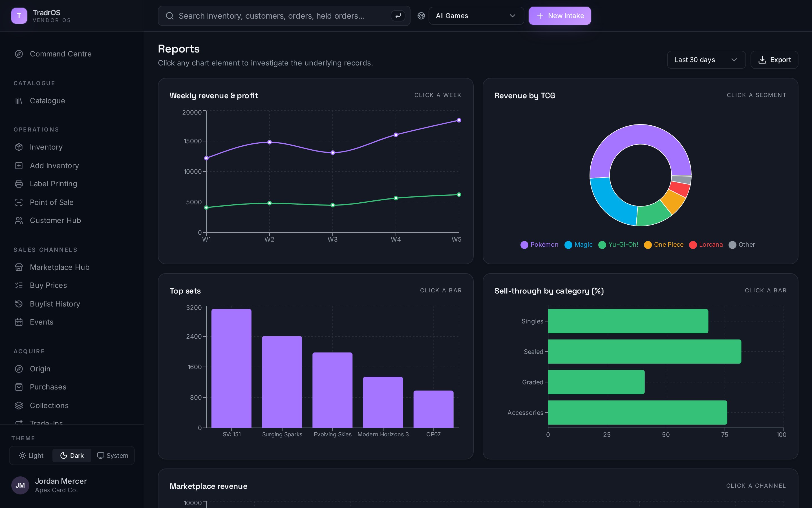
Task: Toggle Other legend entry
Action: pyautogui.click(x=742, y=245)
